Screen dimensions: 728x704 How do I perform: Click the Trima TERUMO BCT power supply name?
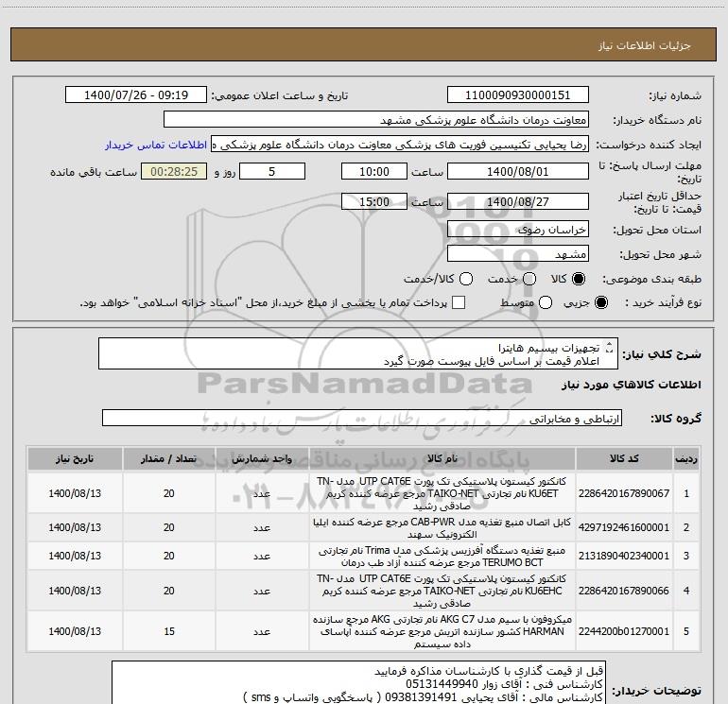pyautogui.click(x=442, y=556)
